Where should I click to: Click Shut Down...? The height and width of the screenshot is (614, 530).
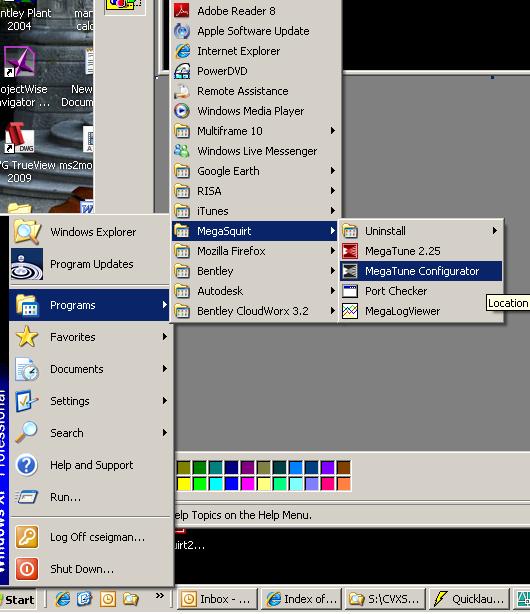point(90,569)
